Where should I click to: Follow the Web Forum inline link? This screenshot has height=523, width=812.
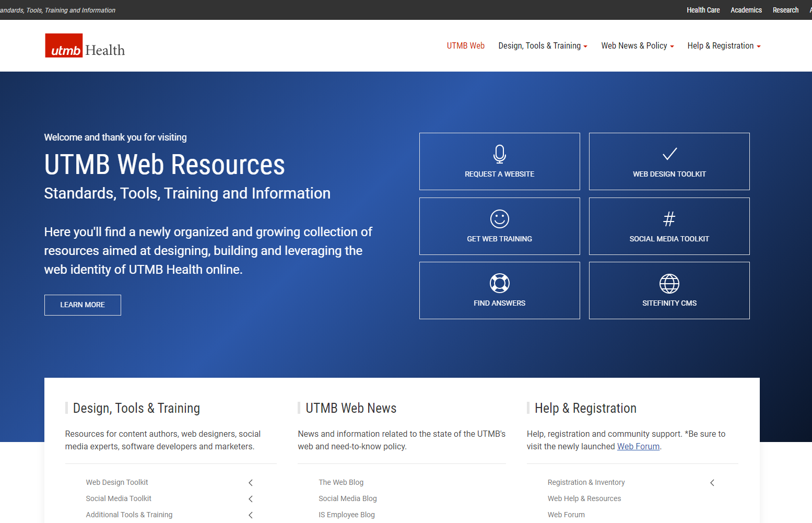pos(638,447)
